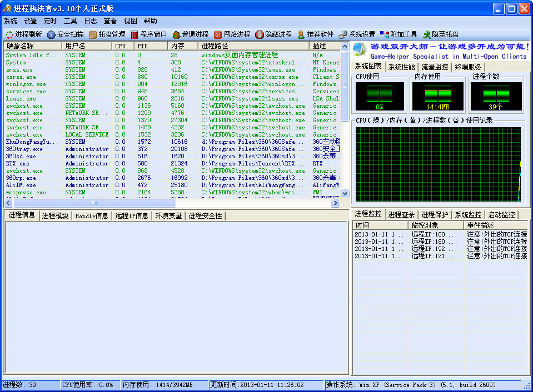Screen dimensions: 533x392
Task: Select the 进程安全性 tab
Action: tap(205, 215)
